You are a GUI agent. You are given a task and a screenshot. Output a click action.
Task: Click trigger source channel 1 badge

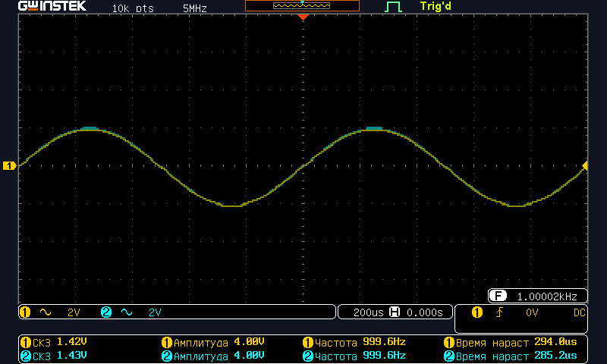(477, 312)
